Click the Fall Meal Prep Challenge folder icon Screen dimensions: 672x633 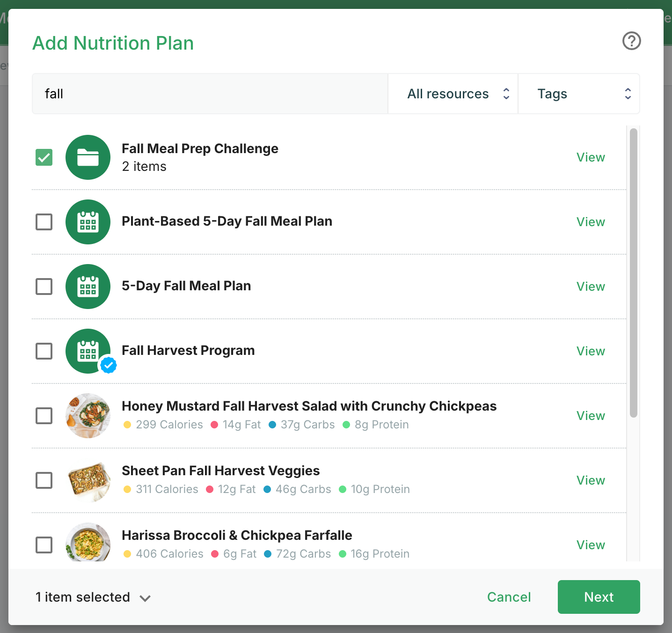click(x=88, y=157)
